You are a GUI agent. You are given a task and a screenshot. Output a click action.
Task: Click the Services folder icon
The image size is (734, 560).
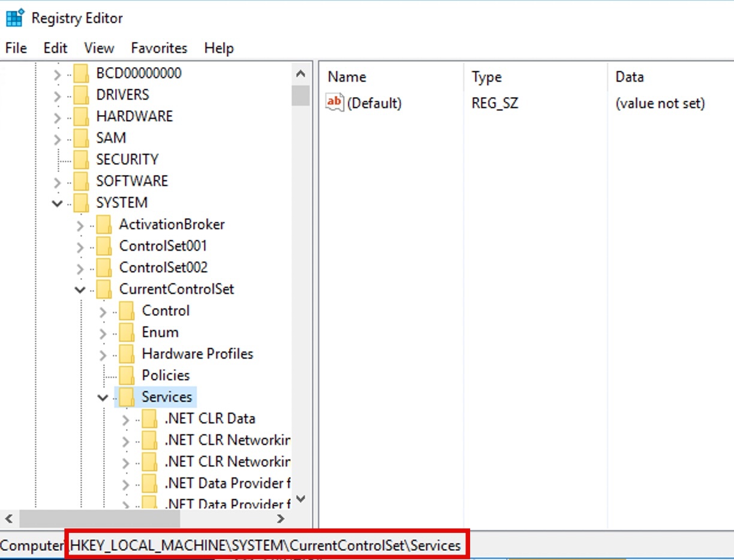pos(127,398)
